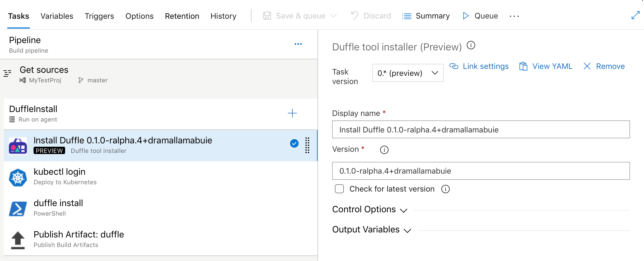The image size is (644, 261).
Task: Enable Check for latest version
Action: point(339,189)
